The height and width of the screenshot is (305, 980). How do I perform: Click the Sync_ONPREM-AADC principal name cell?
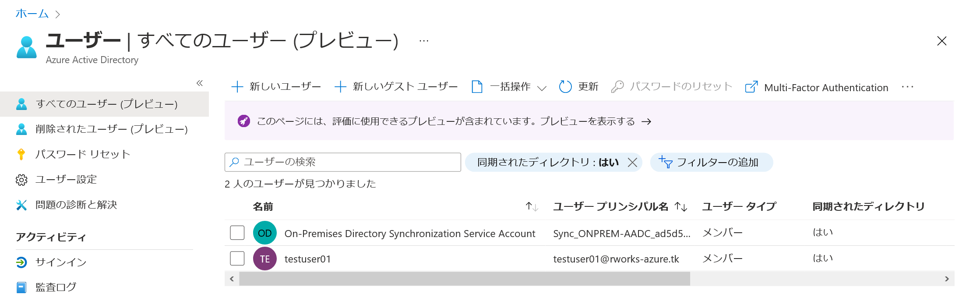point(622,234)
